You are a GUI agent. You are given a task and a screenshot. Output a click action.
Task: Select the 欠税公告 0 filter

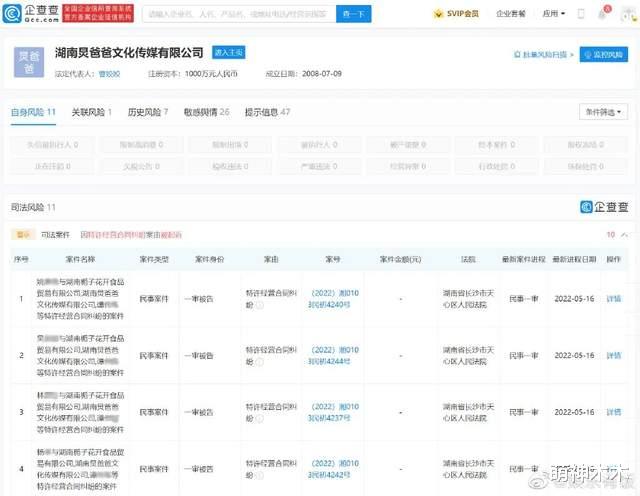coord(141,166)
